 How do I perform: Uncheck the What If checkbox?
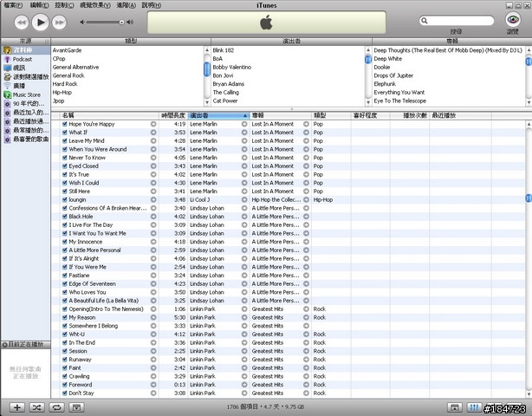(64, 133)
